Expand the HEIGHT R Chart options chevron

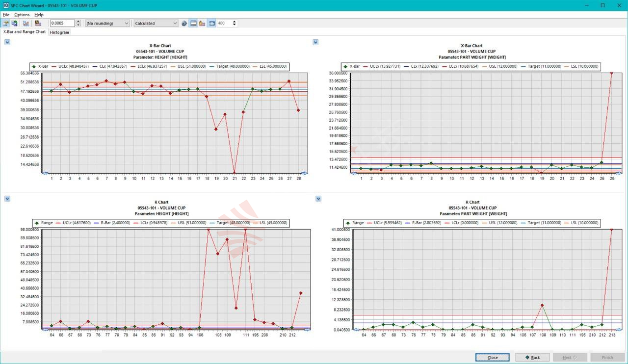[x=7, y=199]
